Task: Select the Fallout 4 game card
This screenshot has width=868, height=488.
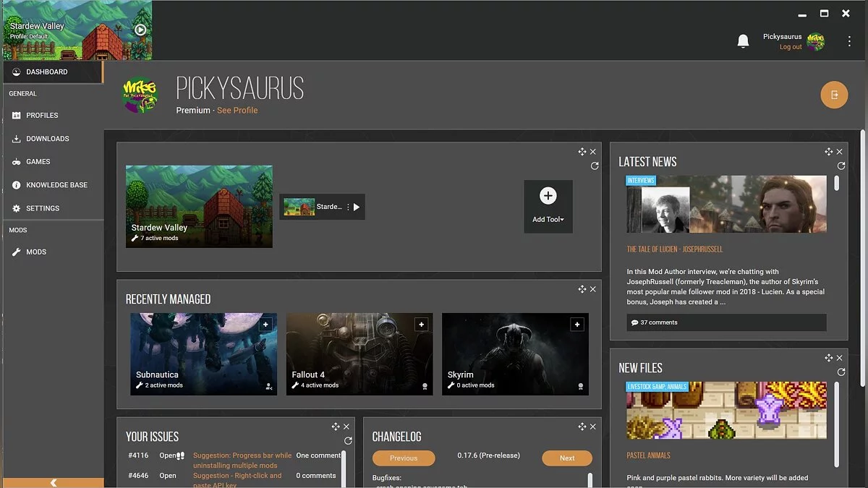Action: click(359, 354)
